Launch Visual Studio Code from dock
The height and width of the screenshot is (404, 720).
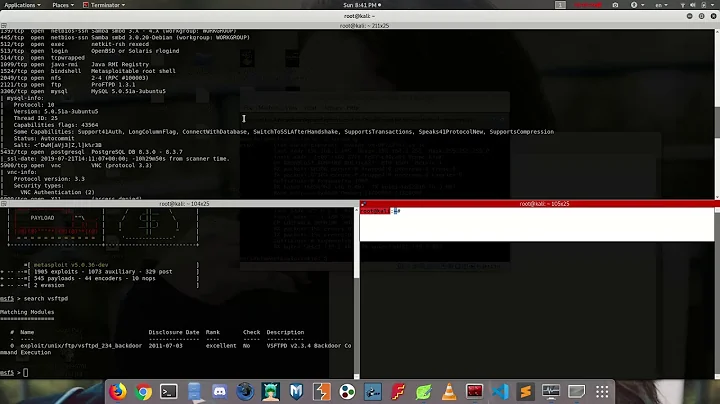click(x=500, y=392)
